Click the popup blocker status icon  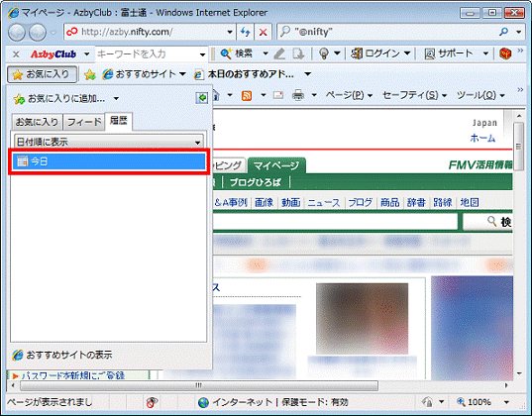152,402
